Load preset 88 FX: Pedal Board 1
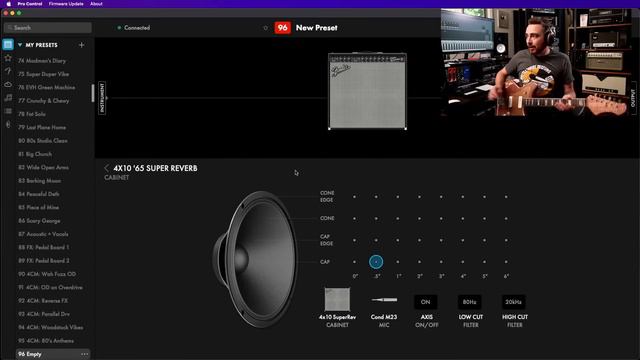This screenshot has height=360, width=640. (44, 247)
